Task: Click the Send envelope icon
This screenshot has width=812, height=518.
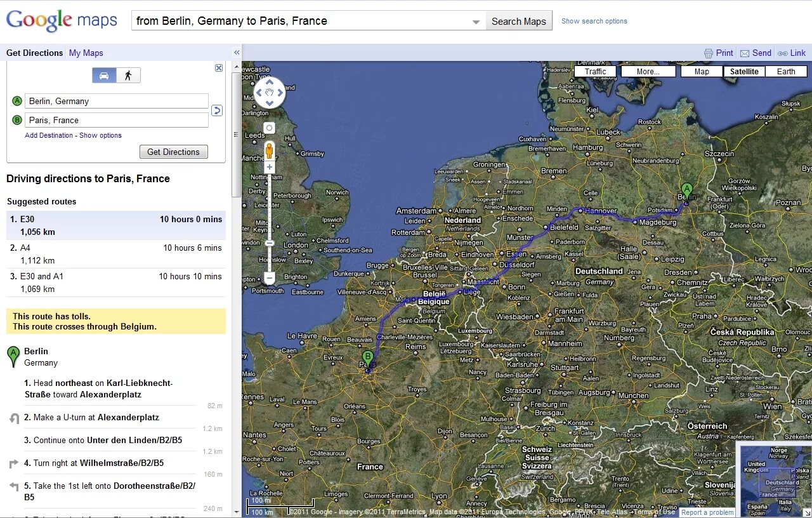Action: point(745,53)
